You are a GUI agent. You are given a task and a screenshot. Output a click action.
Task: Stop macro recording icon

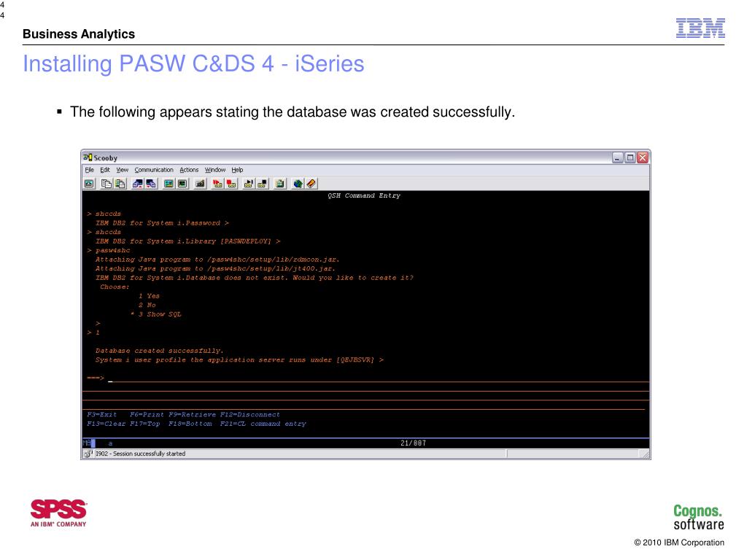(x=231, y=183)
